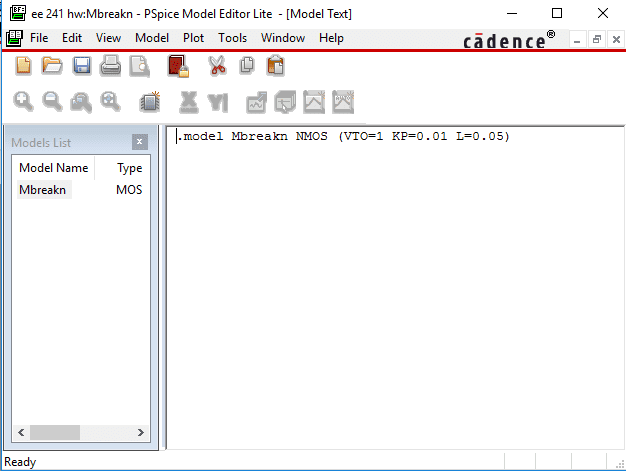626x471 pixels.
Task: Click the Zoom Area magnifier icon
Action: [81, 102]
